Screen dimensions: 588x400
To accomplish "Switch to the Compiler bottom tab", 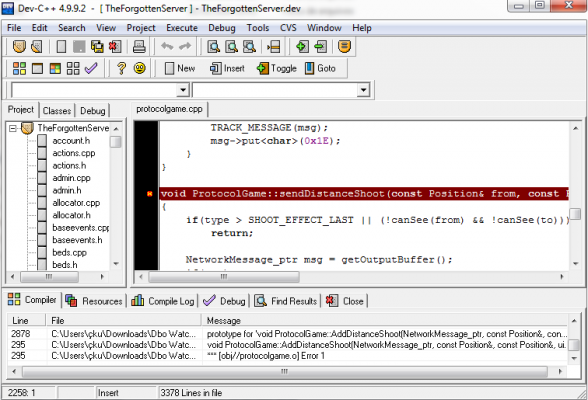I will (x=32, y=300).
